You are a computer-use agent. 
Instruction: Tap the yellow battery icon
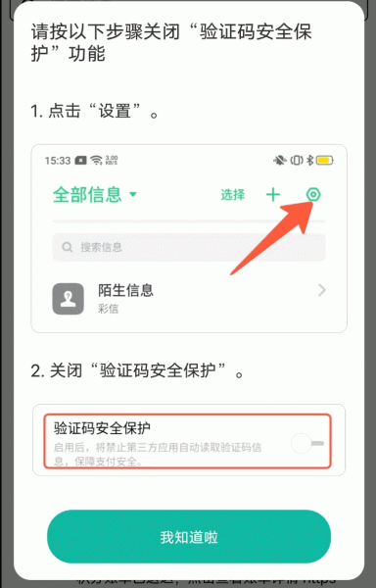click(325, 161)
